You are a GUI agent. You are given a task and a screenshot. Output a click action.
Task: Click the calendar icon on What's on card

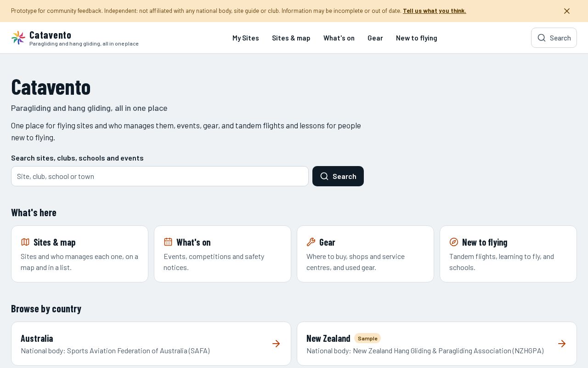(x=168, y=242)
